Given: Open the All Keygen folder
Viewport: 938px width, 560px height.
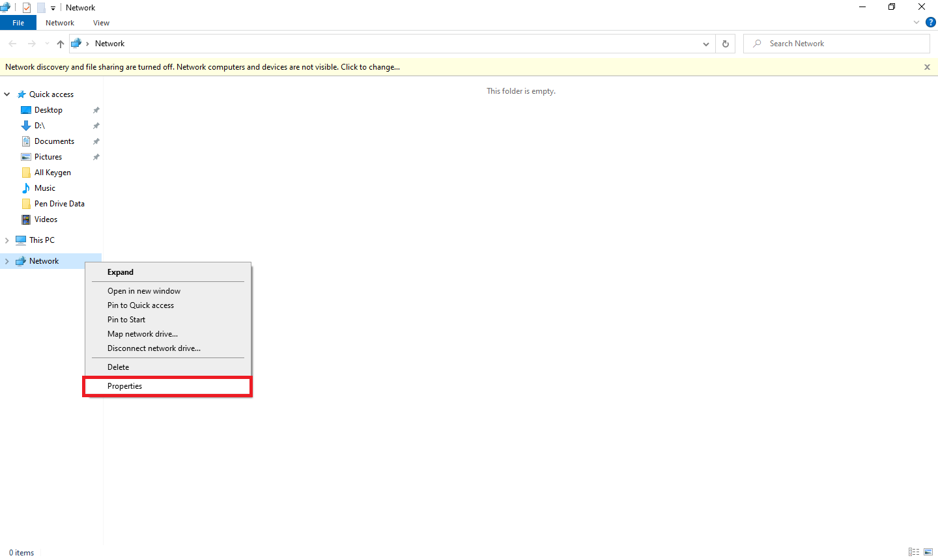Looking at the screenshot, I should pyautogui.click(x=53, y=173).
